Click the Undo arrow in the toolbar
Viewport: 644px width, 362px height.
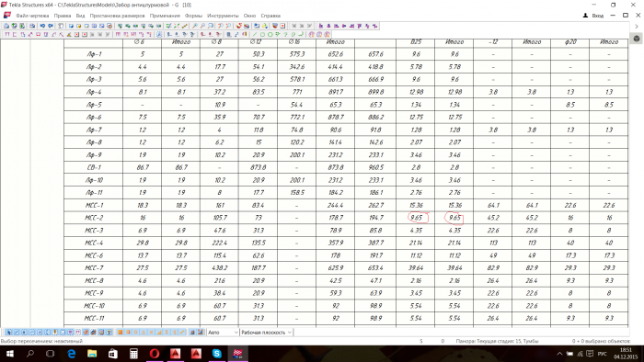[x=42, y=26]
